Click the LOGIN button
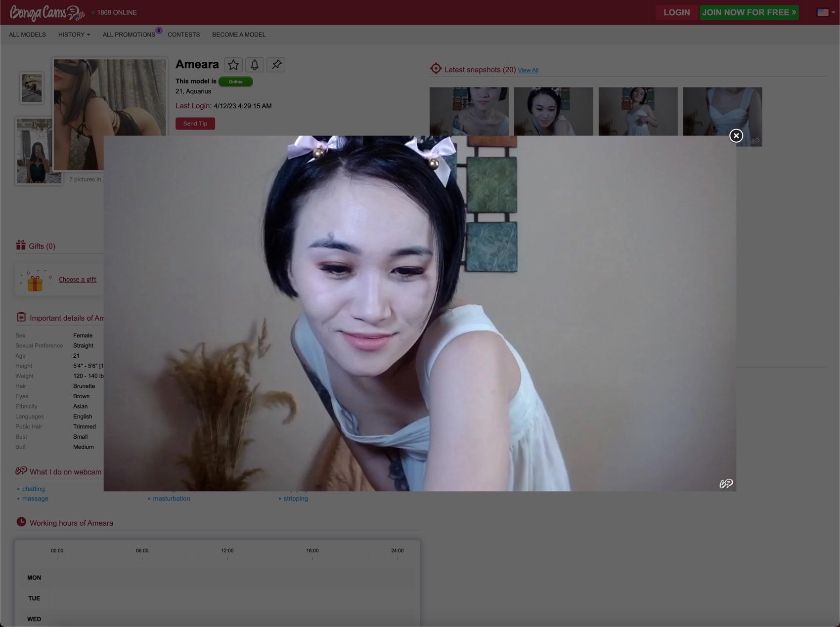 [x=676, y=12]
